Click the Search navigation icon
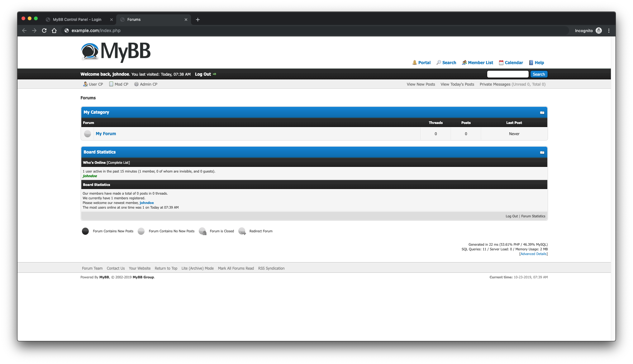This screenshot has height=364, width=633. (439, 63)
